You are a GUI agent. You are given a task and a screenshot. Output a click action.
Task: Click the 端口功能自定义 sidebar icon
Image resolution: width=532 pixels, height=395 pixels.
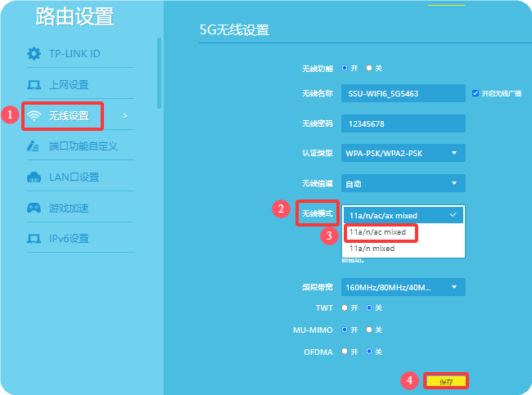pyautogui.click(x=34, y=146)
